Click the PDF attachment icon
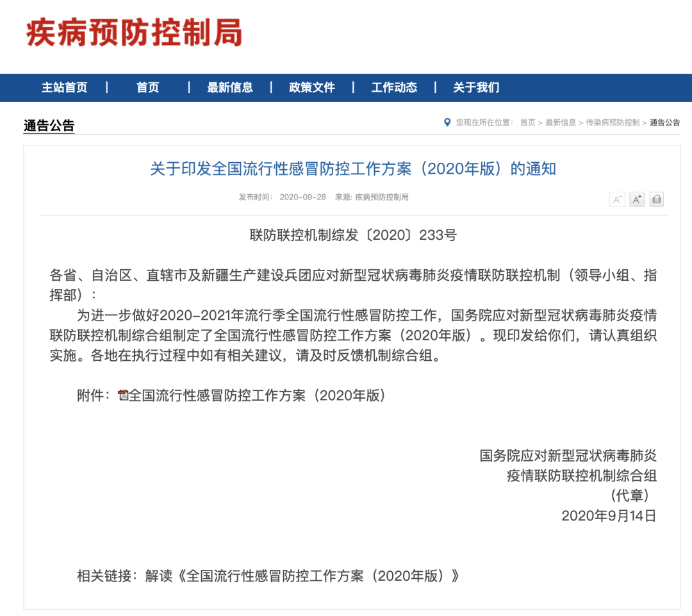692x616 pixels. [123, 395]
